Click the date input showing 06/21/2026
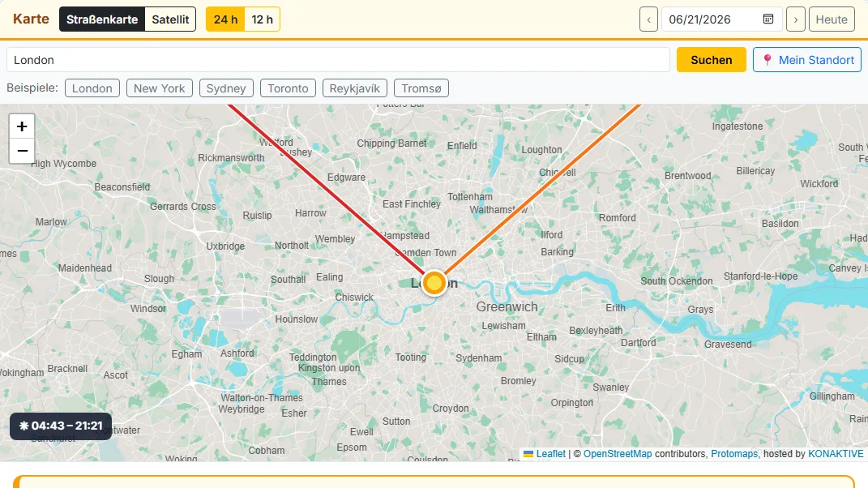The image size is (868, 488). [x=722, y=19]
